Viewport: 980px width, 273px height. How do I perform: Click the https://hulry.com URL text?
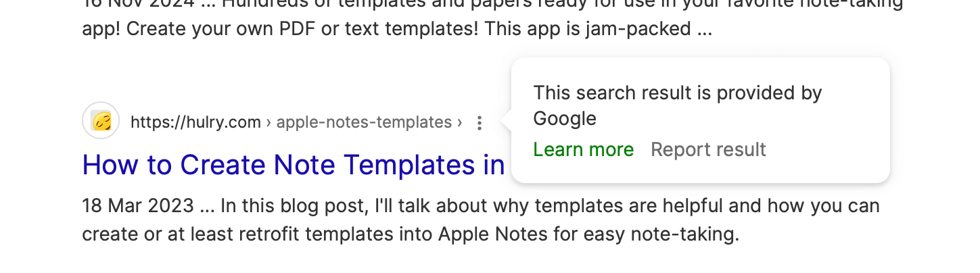195,122
